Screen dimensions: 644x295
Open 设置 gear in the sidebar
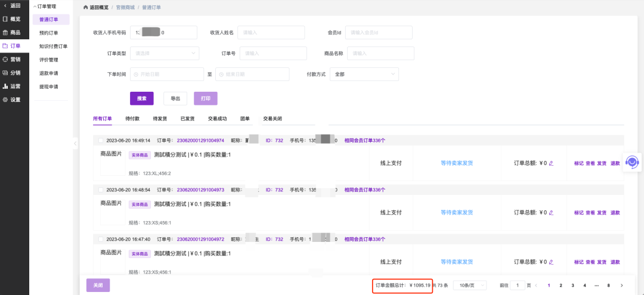(5, 100)
